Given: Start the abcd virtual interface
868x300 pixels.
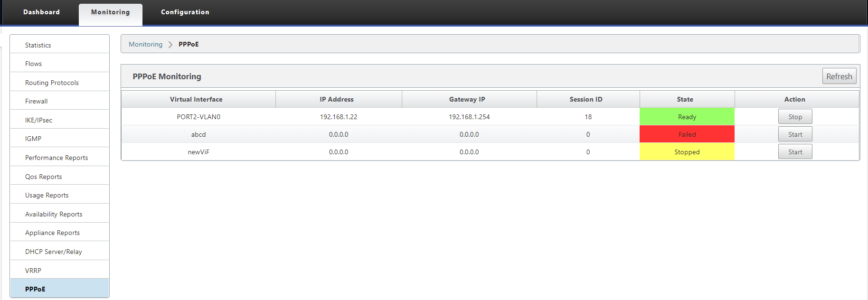Looking at the screenshot, I should pyautogui.click(x=795, y=134).
